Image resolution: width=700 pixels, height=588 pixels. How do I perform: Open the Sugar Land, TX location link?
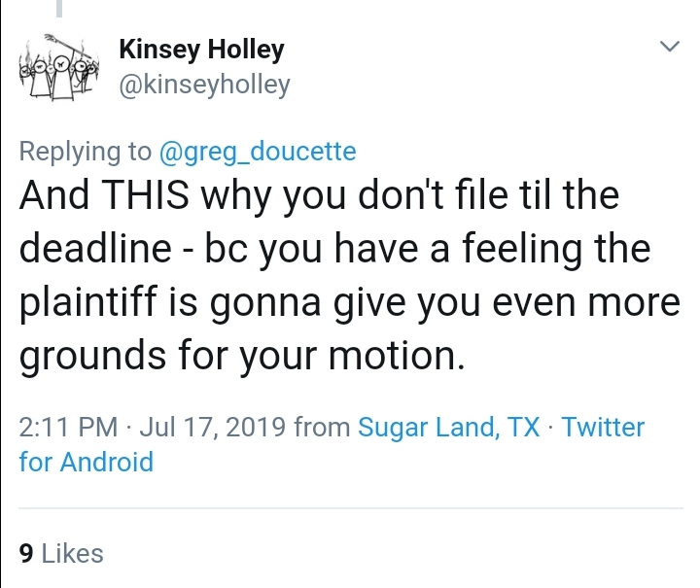point(448,427)
